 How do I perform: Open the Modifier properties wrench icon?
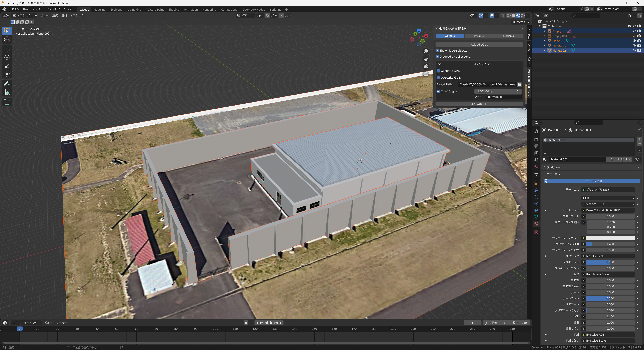click(536, 190)
